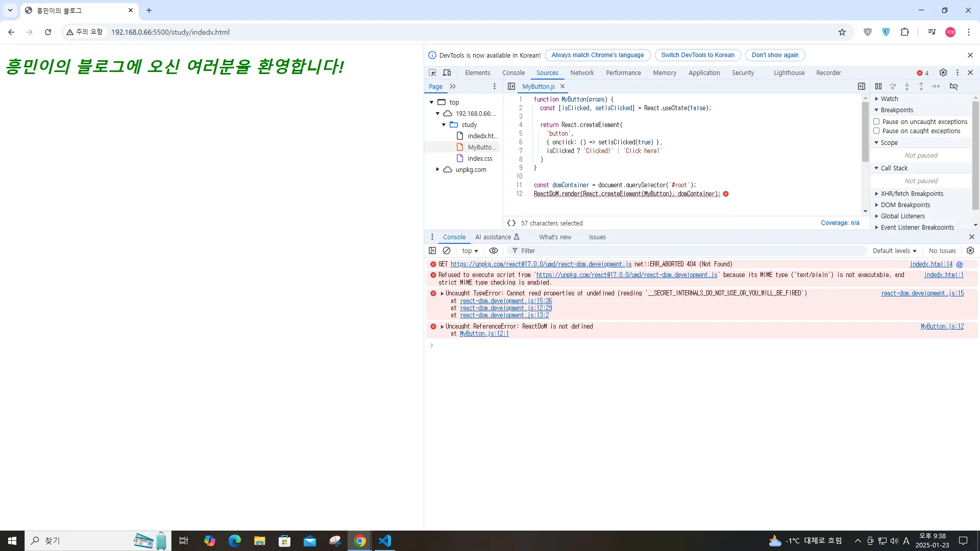Open react-dom.development.js:15 source link
The image size is (980, 551).
(x=922, y=293)
